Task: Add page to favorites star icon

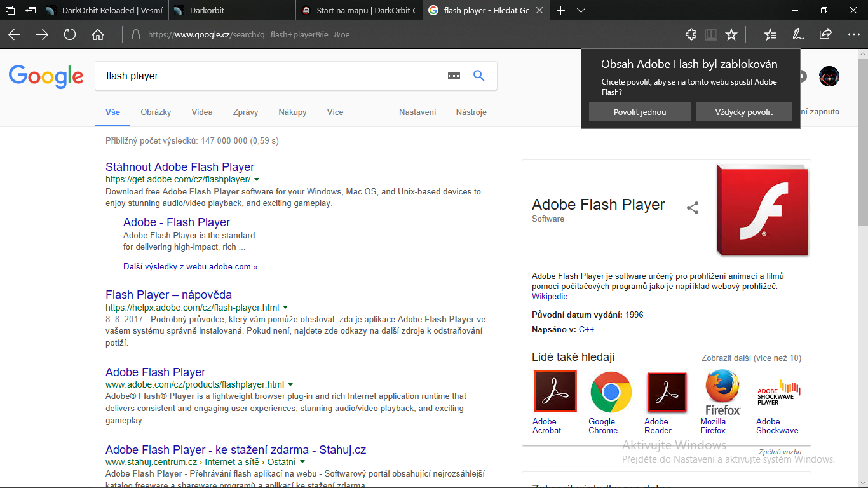Action: [x=731, y=35]
